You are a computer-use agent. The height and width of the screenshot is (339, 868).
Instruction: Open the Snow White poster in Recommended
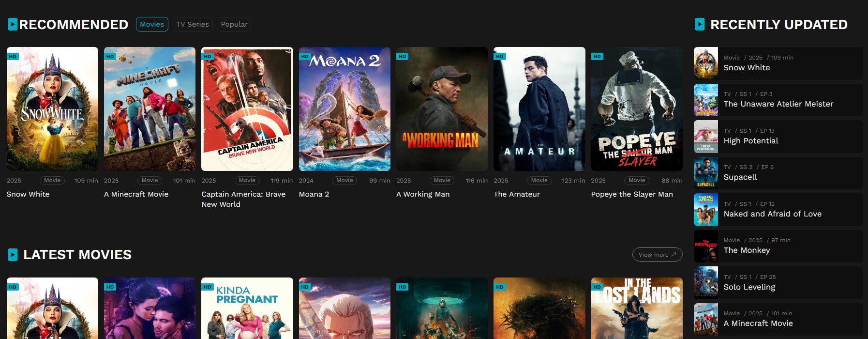click(52, 109)
